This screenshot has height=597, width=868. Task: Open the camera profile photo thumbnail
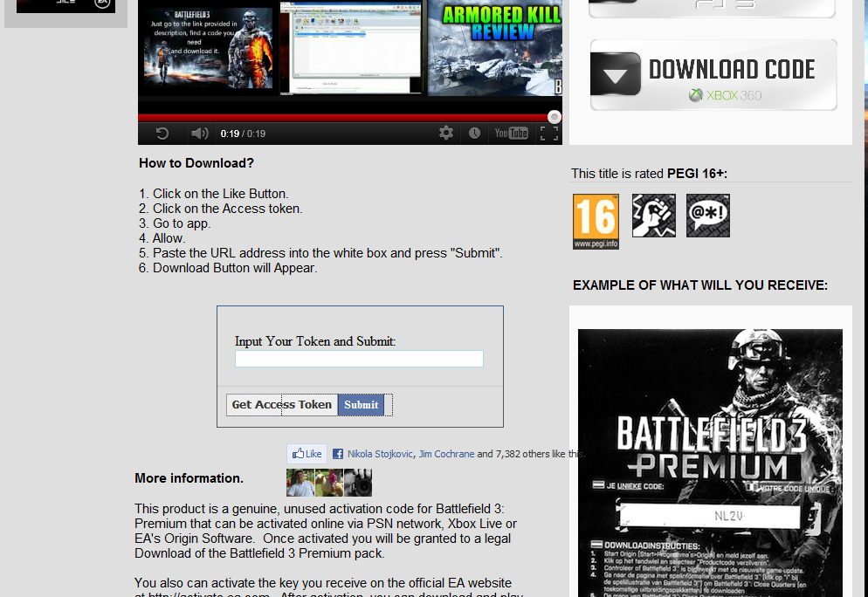point(358,483)
